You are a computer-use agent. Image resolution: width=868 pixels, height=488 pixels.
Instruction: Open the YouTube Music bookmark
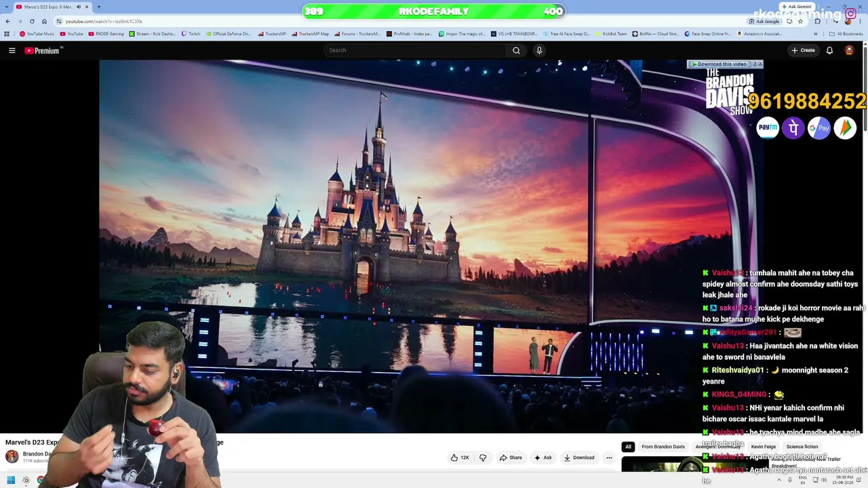click(x=37, y=34)
